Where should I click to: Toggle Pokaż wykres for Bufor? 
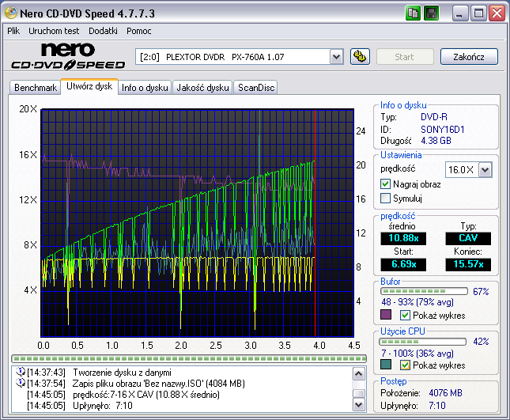click(405, 316)
